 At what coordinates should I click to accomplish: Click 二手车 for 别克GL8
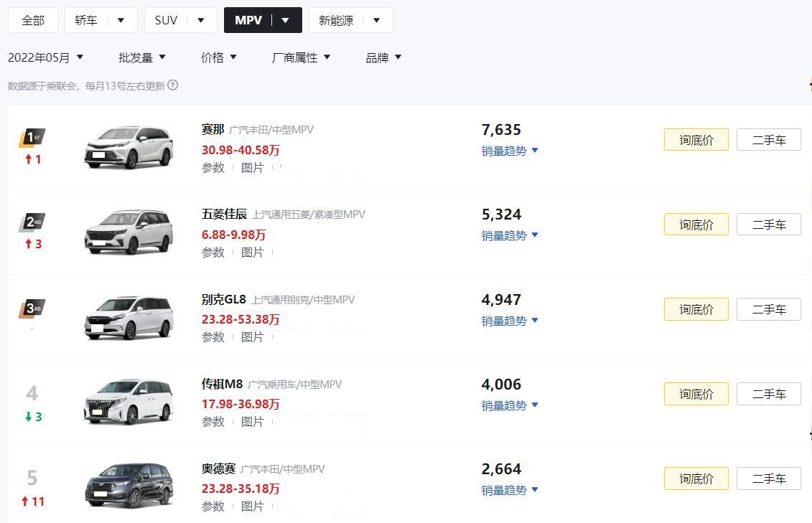pyautogui.click(x=768, y=309)
